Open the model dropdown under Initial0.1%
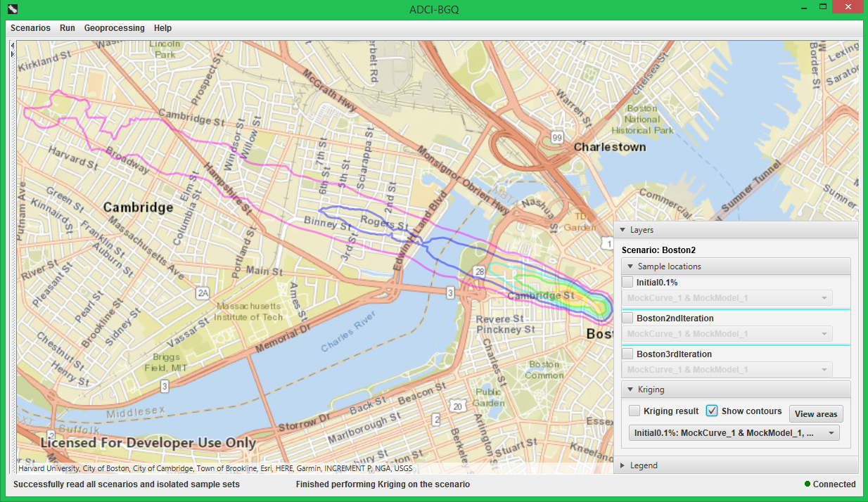Viewport: 868px width, 502px height. click(x=727, y=298)
